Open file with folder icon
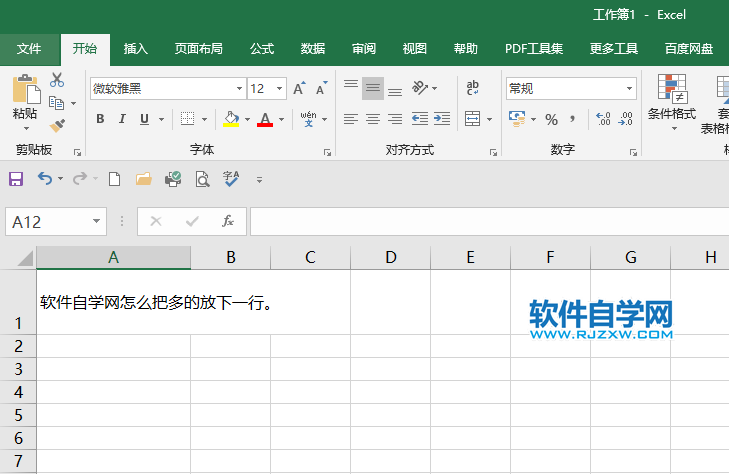Image resolution: width=729 pixels, height=474 pixels. [144, 179]
